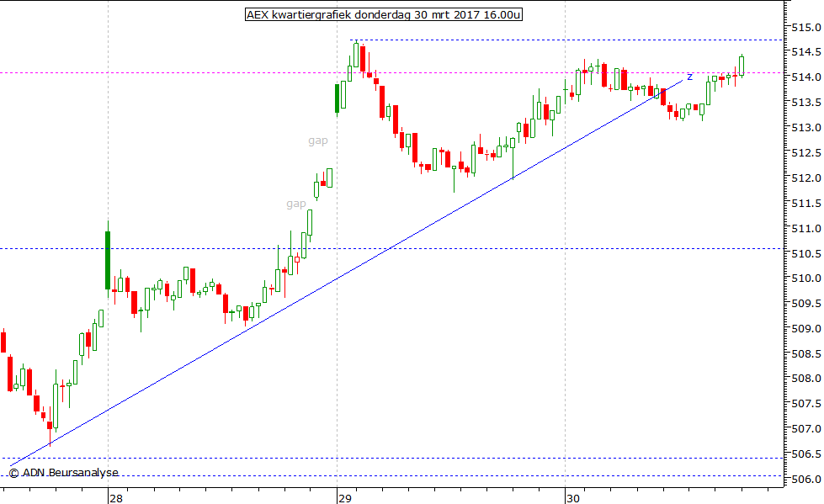824x504 pixels.
Task: Click the 513.5 price axis label
Action: tap(806, 103)
